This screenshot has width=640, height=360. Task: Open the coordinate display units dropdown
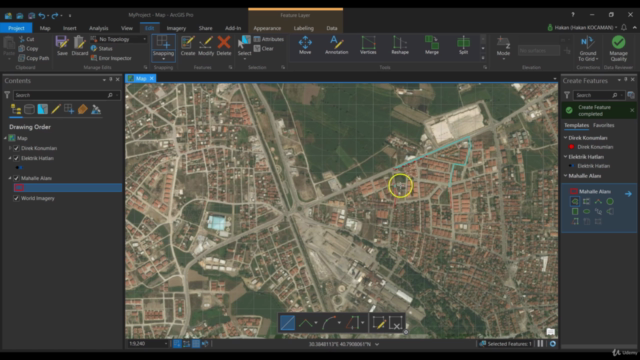pyautogui.click(x=377, y=344)
